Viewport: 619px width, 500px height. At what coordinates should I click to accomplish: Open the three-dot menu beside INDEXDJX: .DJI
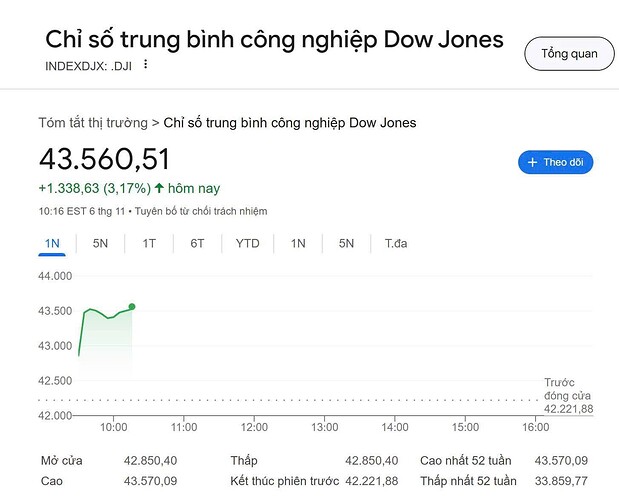(146, 65)
